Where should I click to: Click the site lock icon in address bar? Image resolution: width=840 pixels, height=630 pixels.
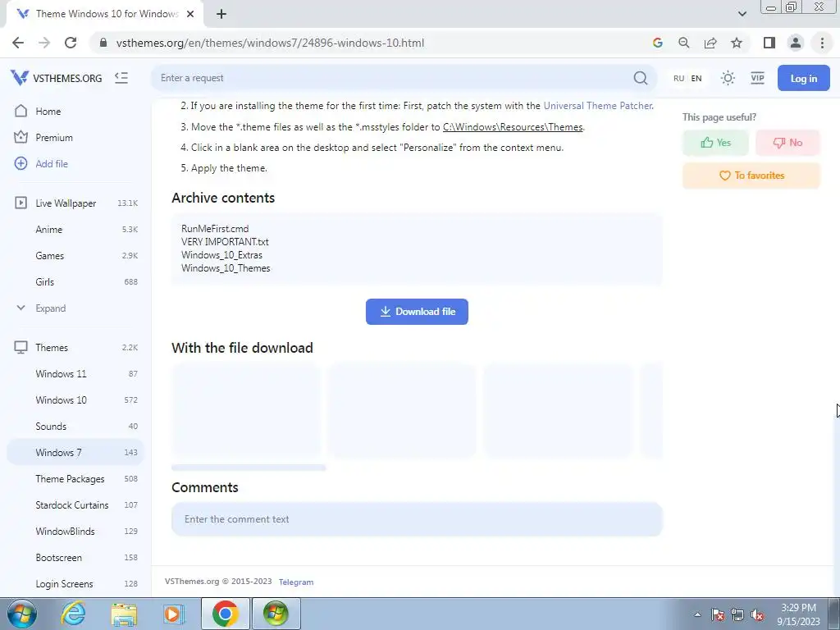(103, 43)
